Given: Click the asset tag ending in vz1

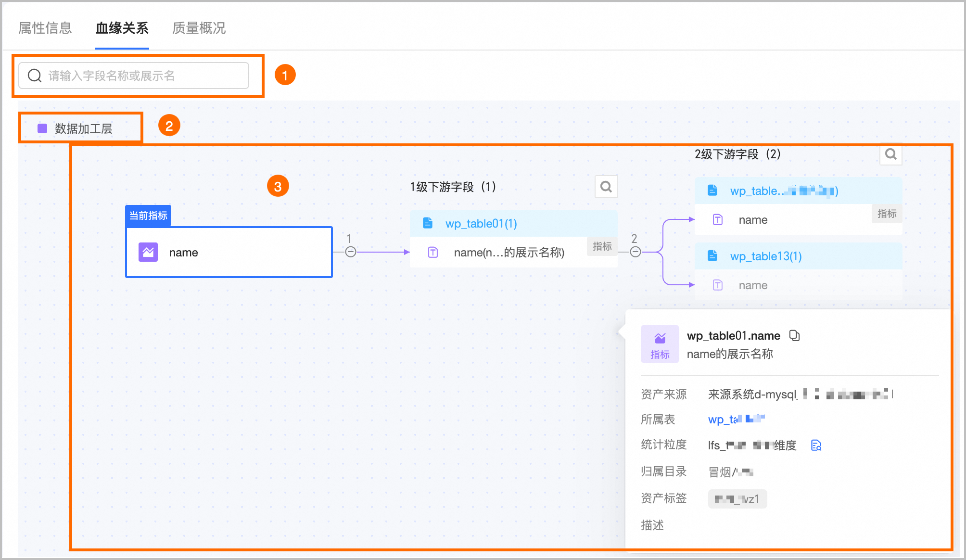Looking at the screenshot, I should (737, 499).
